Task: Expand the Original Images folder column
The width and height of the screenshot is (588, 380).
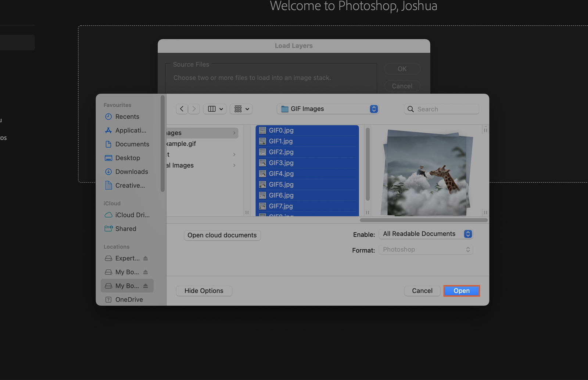Action: click(234, 165)
